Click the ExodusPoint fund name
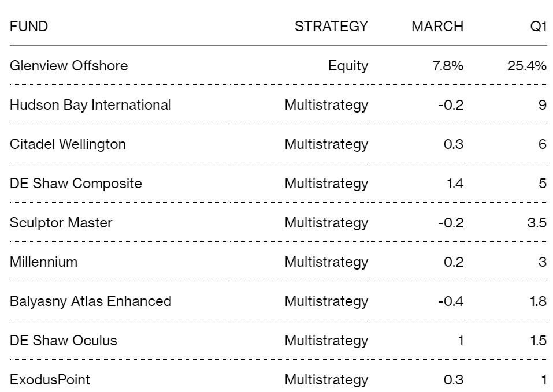 (x=50, y=380)
